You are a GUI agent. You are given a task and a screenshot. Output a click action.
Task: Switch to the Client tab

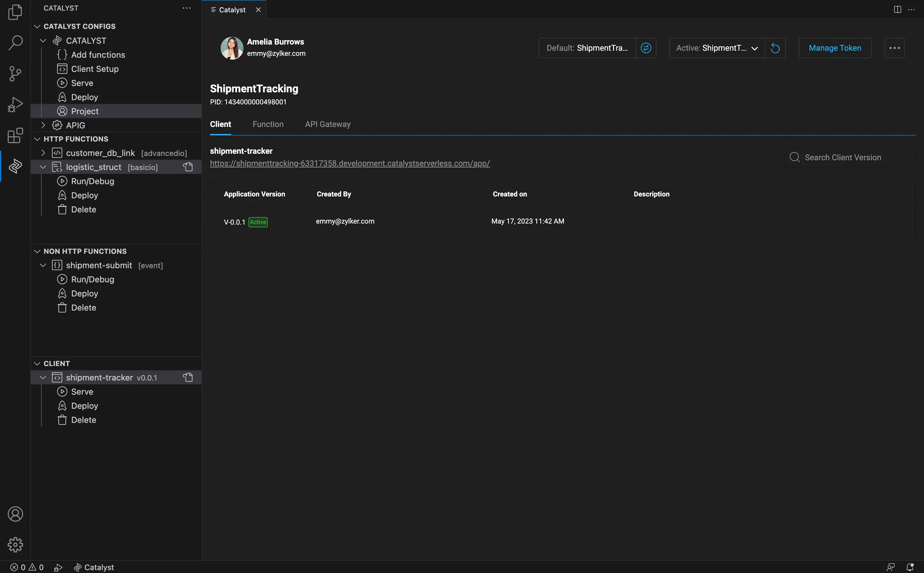point(220,124)
